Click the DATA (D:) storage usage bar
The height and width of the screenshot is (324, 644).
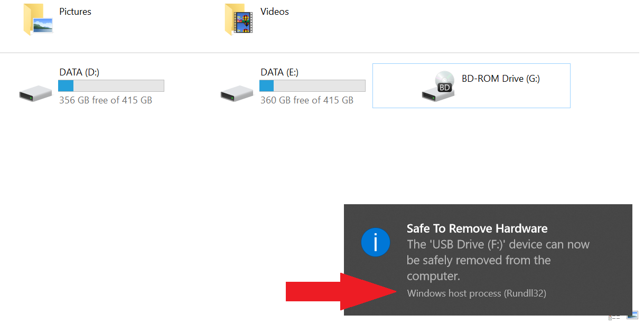[111, 86]
